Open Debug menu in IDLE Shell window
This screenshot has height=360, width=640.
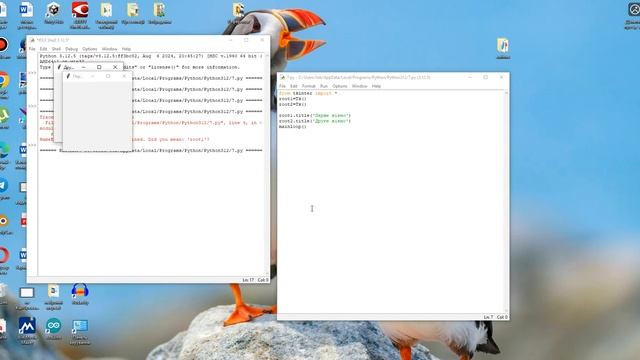tap(71, 49)
